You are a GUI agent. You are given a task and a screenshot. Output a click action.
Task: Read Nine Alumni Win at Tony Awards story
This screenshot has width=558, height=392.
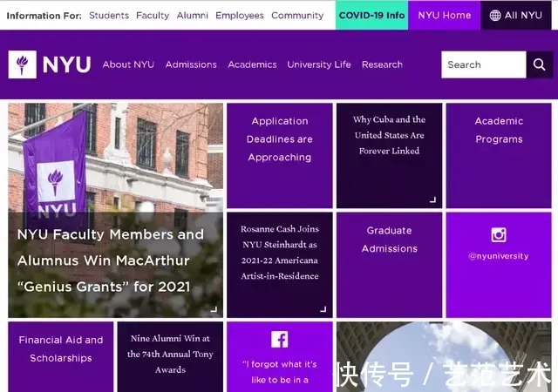click(170, 357)
